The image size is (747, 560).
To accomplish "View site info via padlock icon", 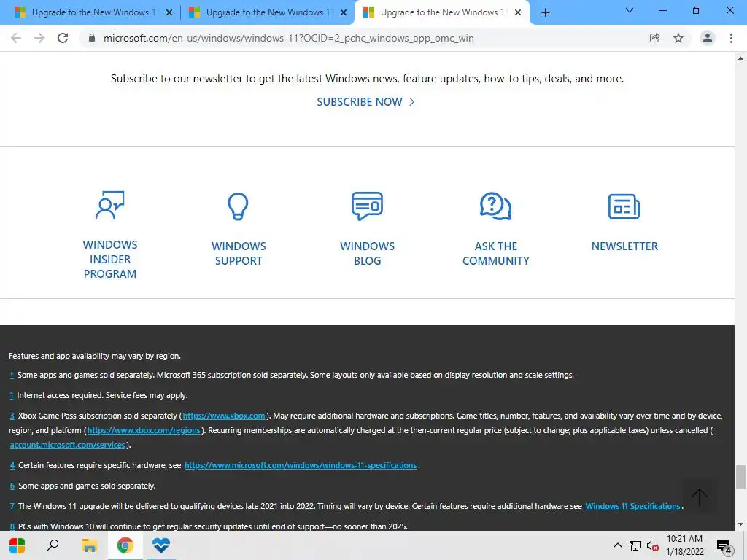I will [92, 38].
